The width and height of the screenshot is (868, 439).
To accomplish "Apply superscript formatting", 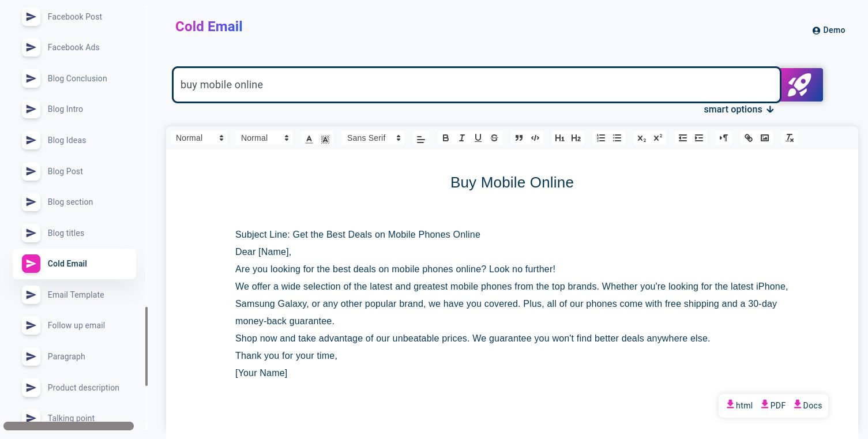I will 657,138.
